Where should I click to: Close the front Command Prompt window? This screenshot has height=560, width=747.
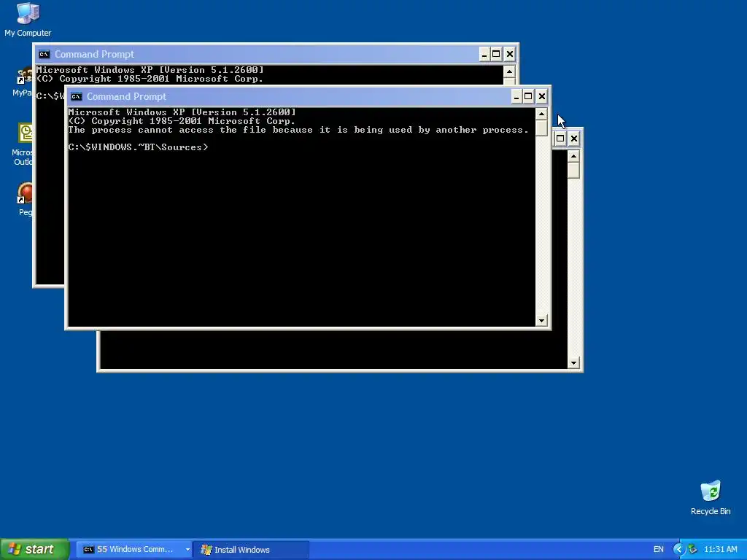point(542,97)
